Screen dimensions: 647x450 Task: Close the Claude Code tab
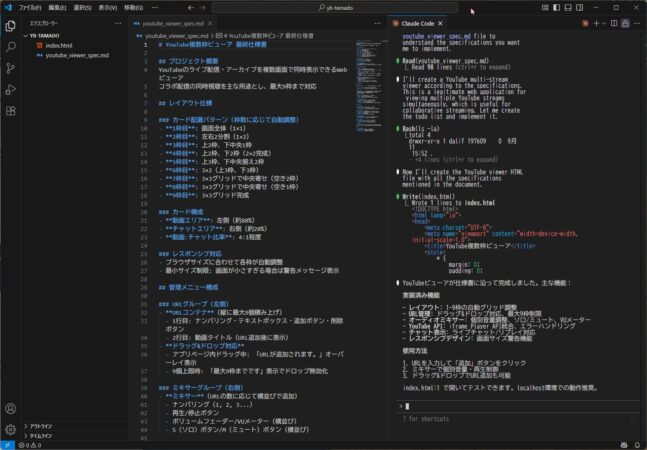coord(440,24)
